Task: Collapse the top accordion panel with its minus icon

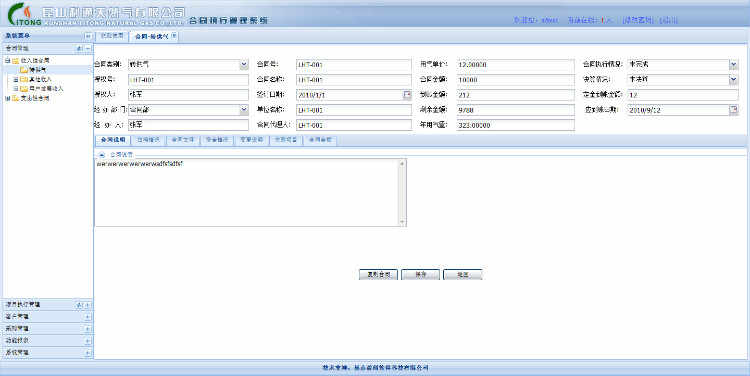Action: (88, 48)
